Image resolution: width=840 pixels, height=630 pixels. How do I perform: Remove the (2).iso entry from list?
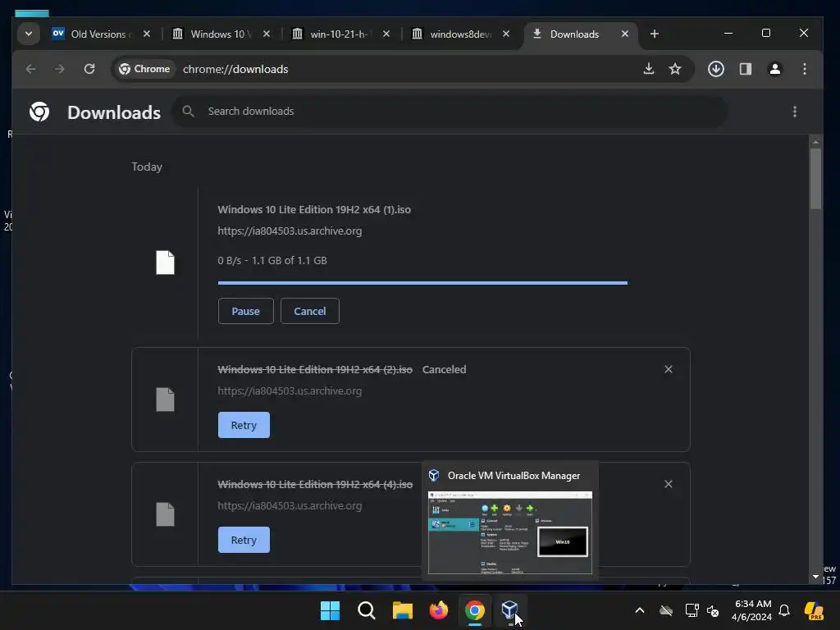point(668,369)
